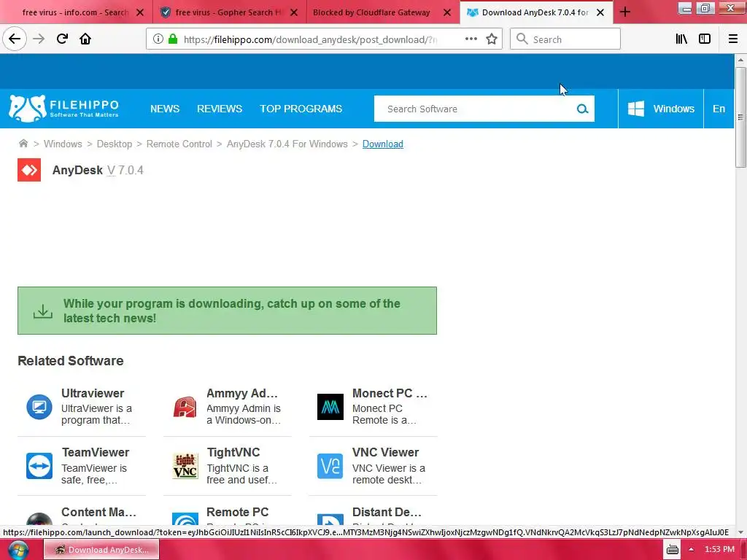Close the Download AnyDesk tab
This screenshot has width=747, height=560.
tap(600, 12)
